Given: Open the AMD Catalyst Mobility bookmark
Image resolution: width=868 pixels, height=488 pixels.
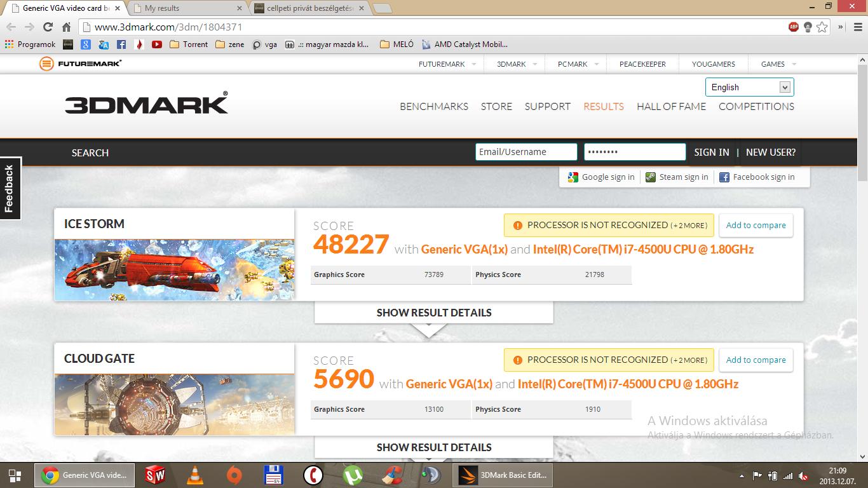Looking at the screenshot, I should coord(465,44).
